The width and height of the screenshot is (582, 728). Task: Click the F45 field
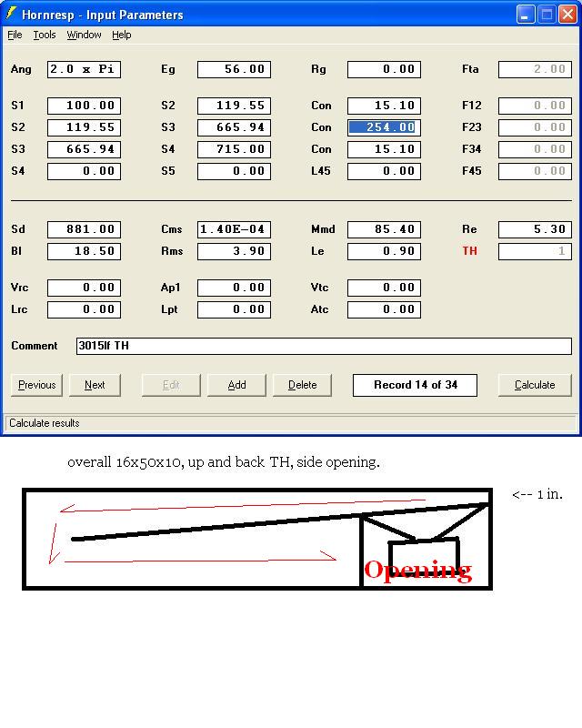tap(535, 171)
